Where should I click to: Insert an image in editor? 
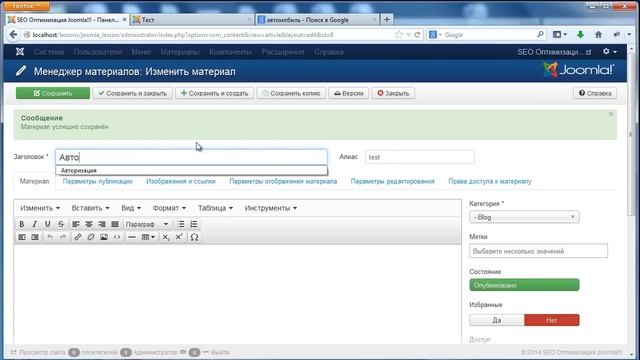click(x=104, y=237)
